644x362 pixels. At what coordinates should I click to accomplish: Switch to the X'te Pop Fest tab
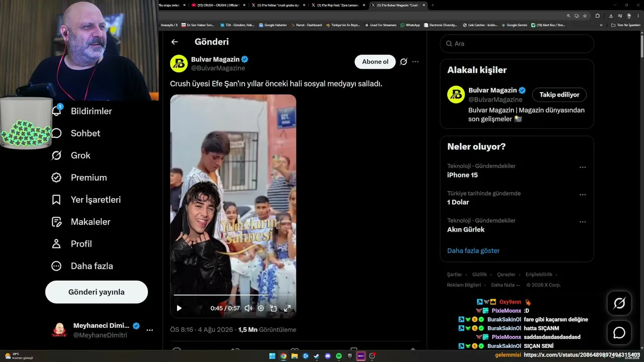338,5
